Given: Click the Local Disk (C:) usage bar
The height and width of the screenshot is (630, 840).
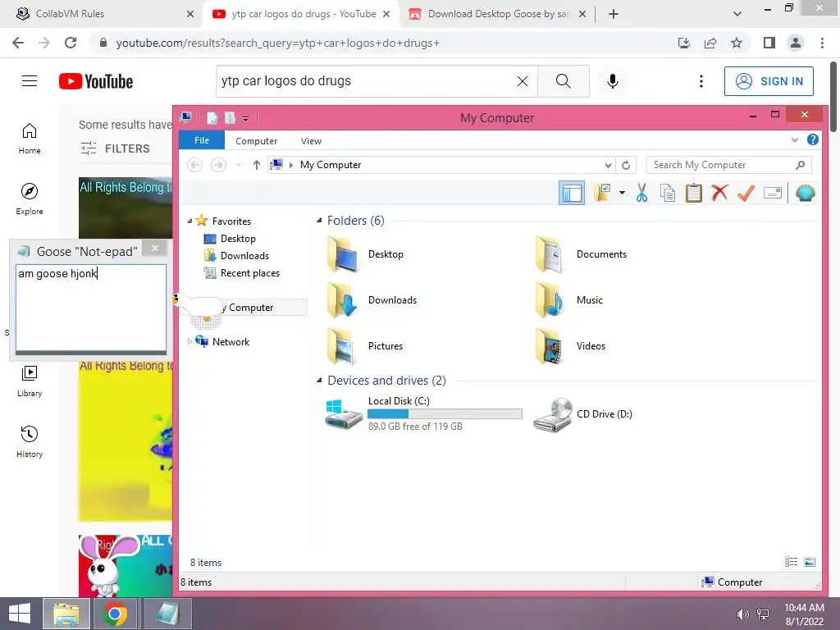Looking at the screenshot, I should click(445, 413).
